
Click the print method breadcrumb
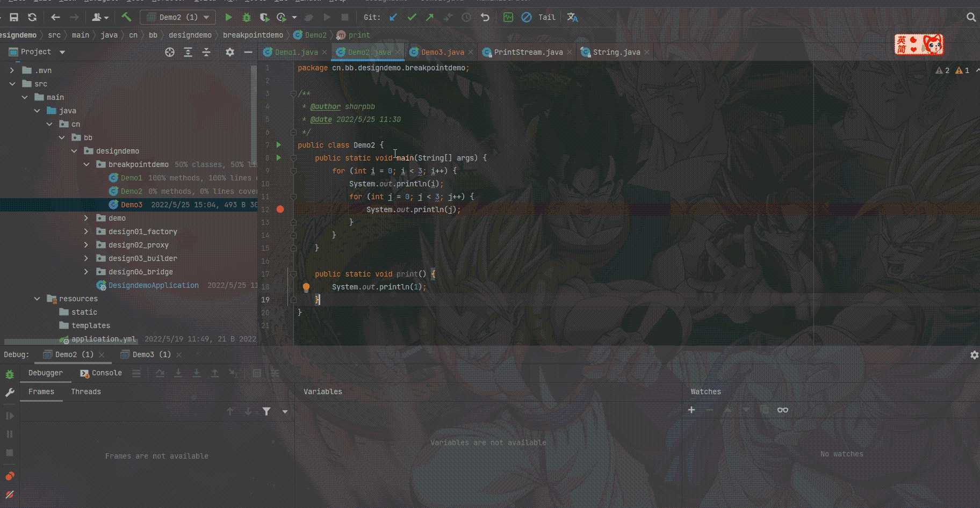pyautogui.click(x=354, y=35)
